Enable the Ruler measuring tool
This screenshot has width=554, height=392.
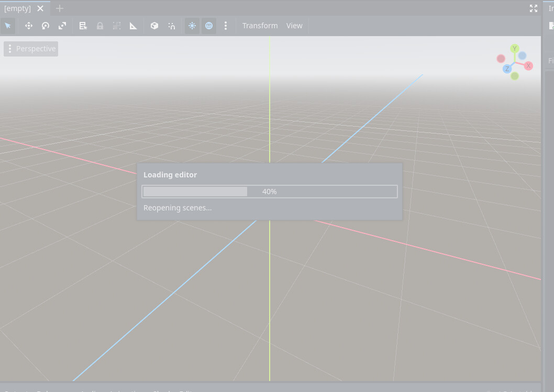[134, 26]
